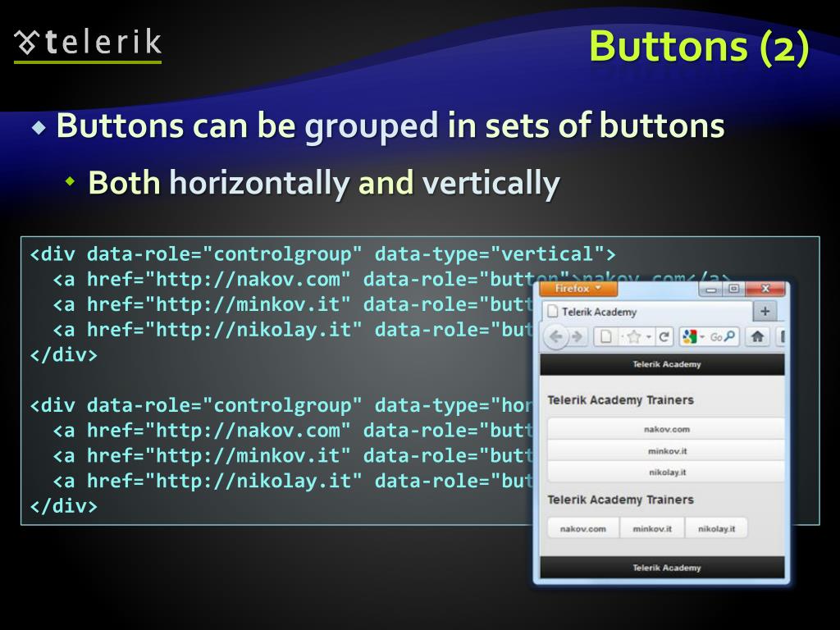Click the Telerik Academy page header bar
The width and height of the screenshot is (840, 630).
[x=663, y=364]
